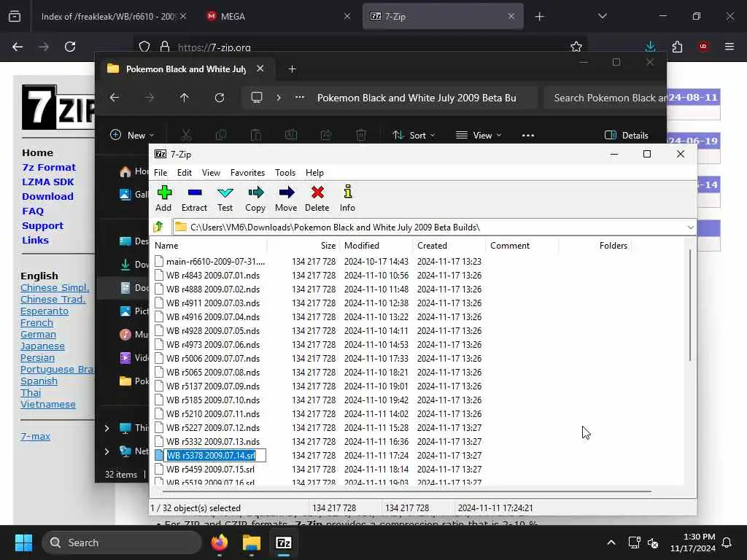This screenshot has height=560, width=747.
Task: Open the 7z Format link
Action: click(49, 167)
